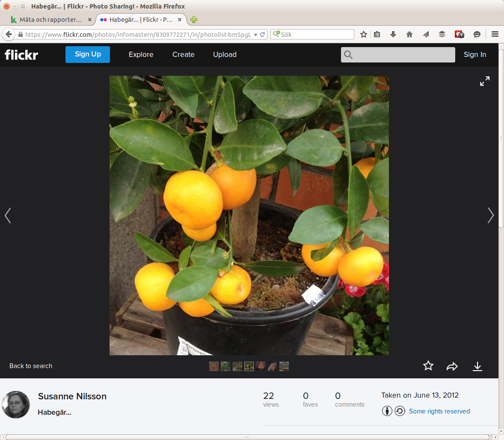
Task: Open the share photo arrow
Action: (x=452, y=366)
